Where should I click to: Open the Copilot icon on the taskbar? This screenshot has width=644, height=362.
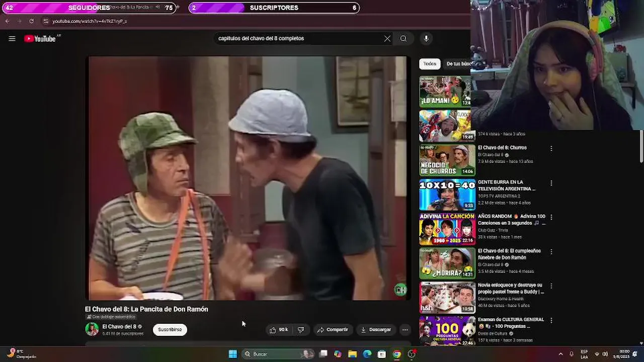[338, 354]
